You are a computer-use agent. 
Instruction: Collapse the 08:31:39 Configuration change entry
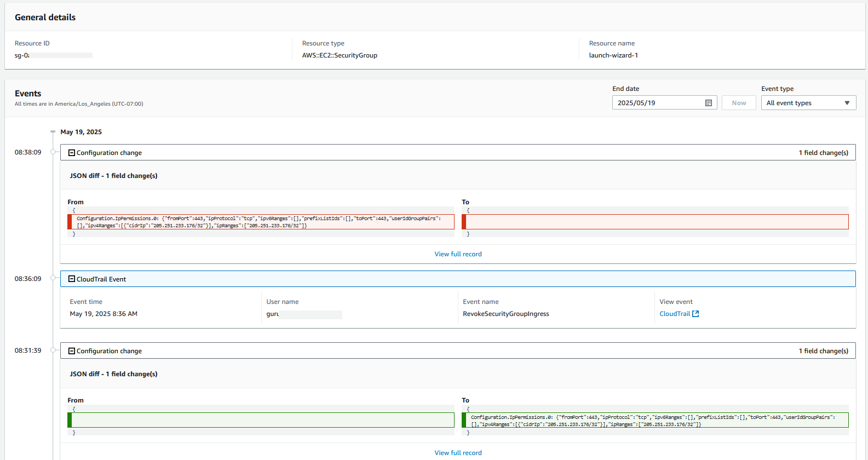pyautogui.click(x=72, y=351)
